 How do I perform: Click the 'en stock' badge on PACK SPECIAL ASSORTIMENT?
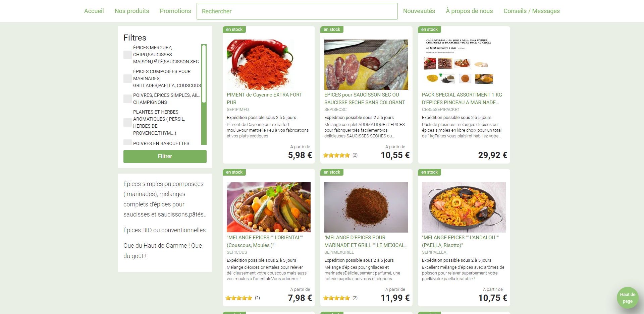429,29
